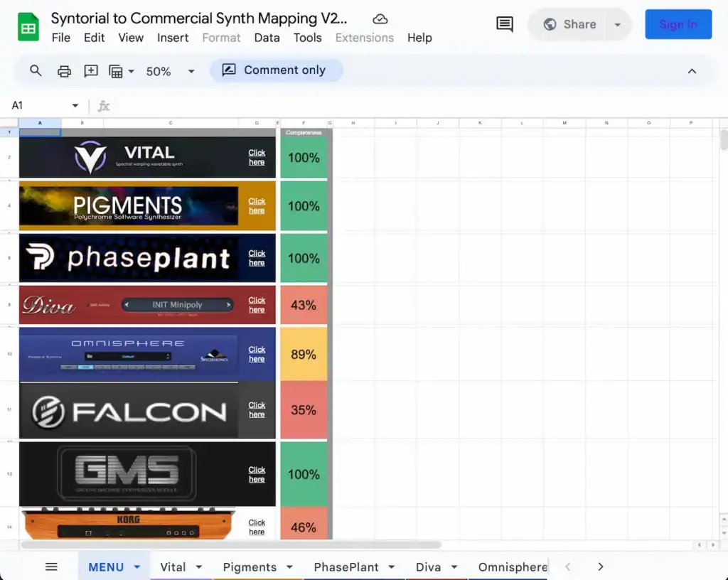Image resolution: width=728 pixels, height=580 pixels.
Task: Collapse the toolbar with the chevron
Action: [x=692, y=70]
